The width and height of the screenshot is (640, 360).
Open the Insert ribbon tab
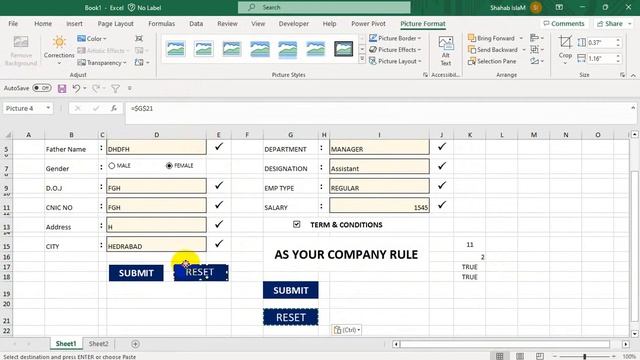pyautogui.click(x=74, y=24)
